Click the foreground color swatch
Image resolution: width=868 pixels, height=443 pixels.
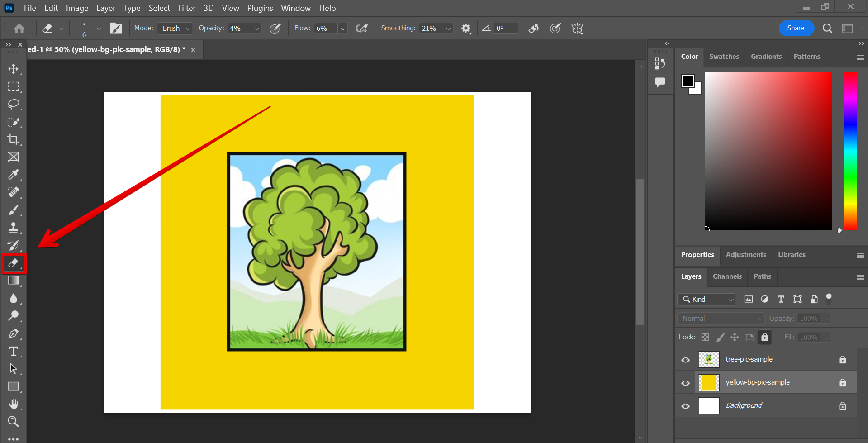[688, 81]
